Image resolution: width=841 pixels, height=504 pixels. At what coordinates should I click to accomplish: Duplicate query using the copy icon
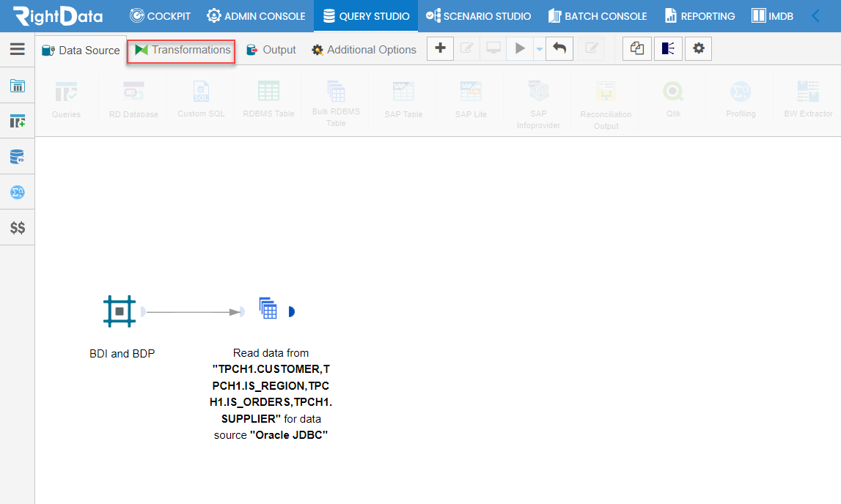pyautogui.click(x=636, y=48)
